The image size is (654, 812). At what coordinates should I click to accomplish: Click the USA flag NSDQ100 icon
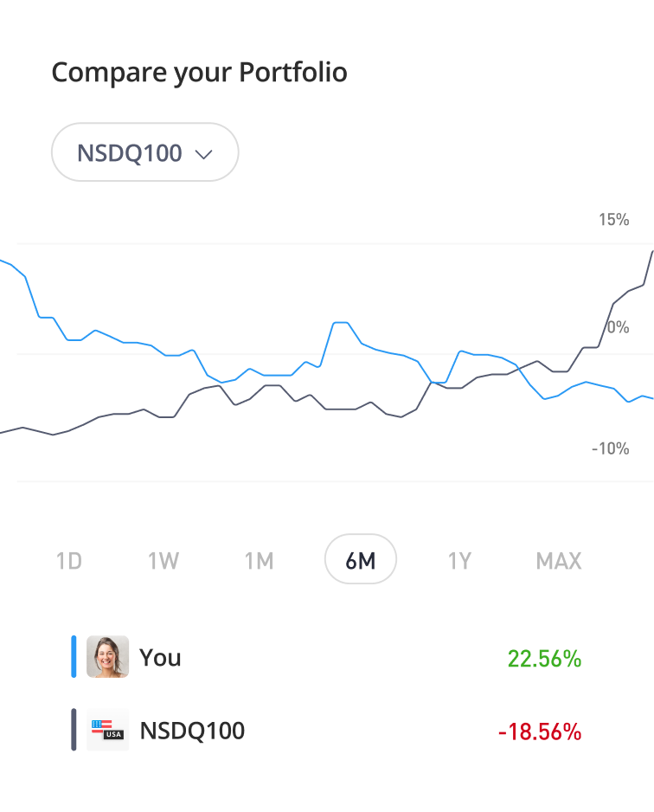click(108, 730)
